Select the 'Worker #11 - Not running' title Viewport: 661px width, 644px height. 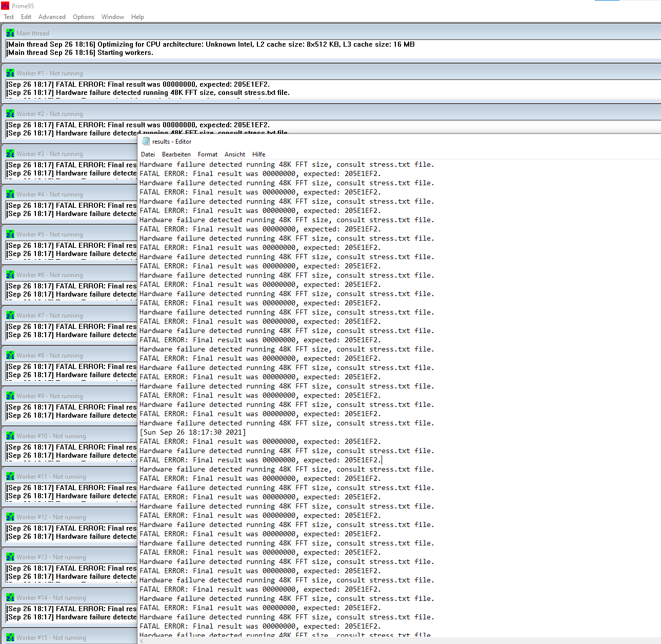point(51,477)
